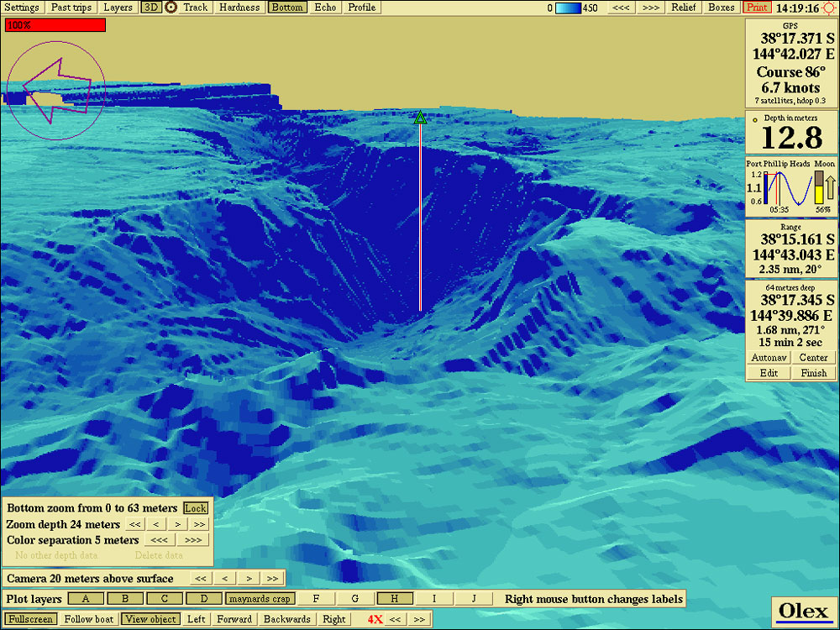
Task: Open the Settings menu
Action: [x=22, y=8]
